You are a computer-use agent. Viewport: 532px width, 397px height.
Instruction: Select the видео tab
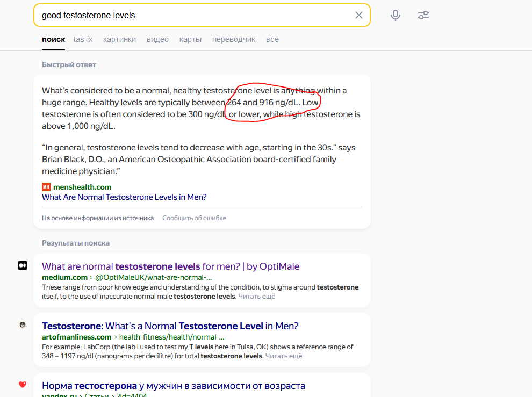pyautogui.click(x=157, y=39)
